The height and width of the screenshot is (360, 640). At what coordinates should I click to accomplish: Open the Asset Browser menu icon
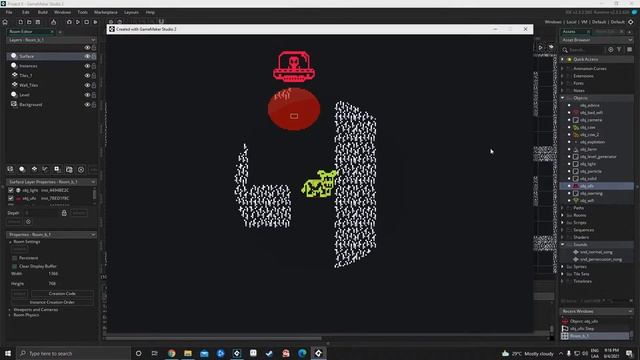629,49
